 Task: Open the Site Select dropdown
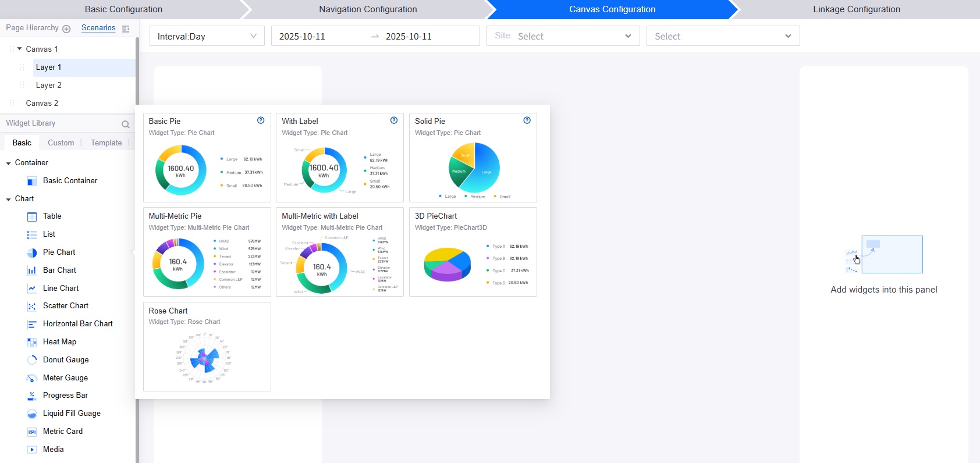(x=563, y=36)
